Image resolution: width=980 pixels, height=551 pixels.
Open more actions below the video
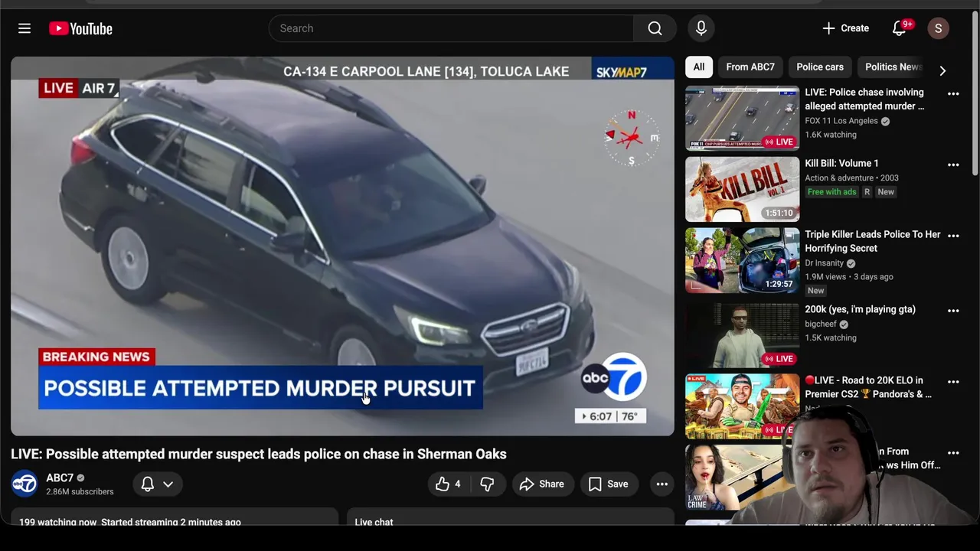pos(662,484)
